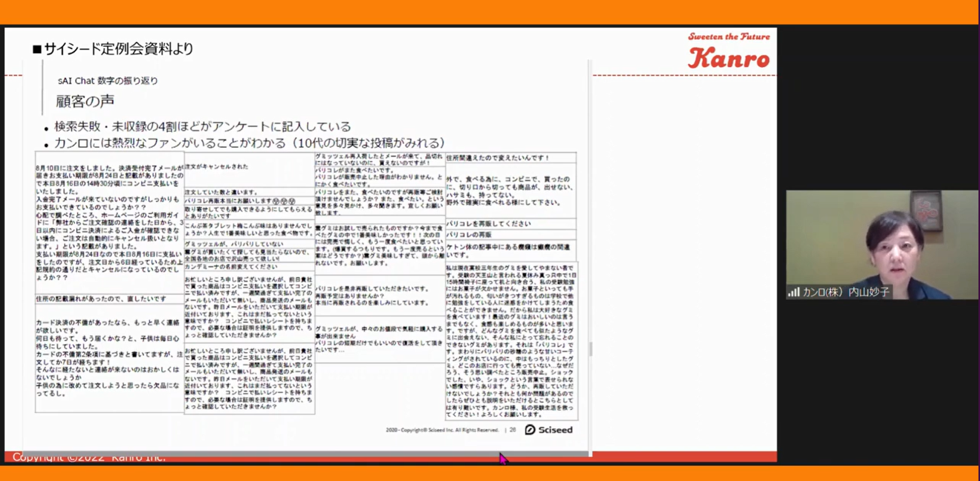The height and width of the screenshot is (481, 980).
Task: Click the Sciseed logo in slide footer
Action: [549, 430]
